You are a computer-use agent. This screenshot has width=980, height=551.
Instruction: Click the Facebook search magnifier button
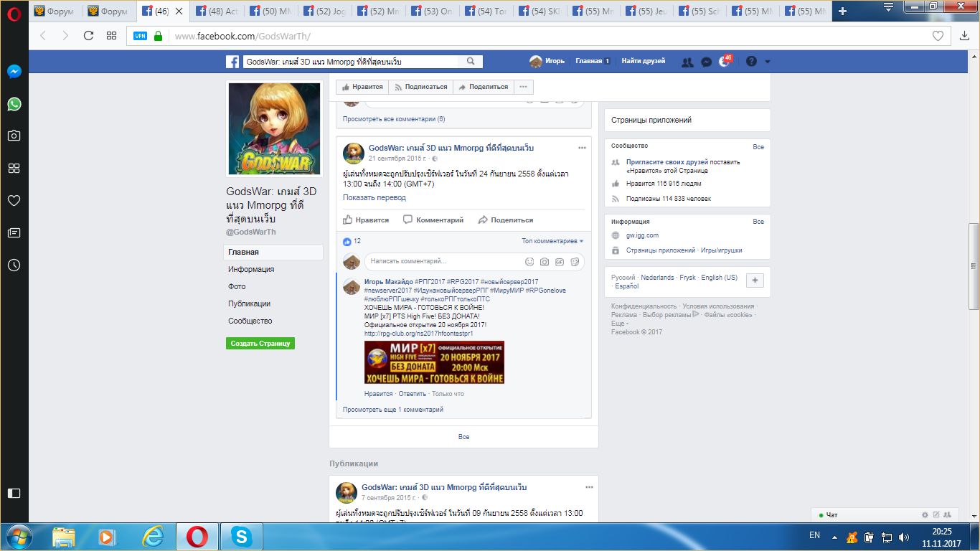click(x=471, y=62)
